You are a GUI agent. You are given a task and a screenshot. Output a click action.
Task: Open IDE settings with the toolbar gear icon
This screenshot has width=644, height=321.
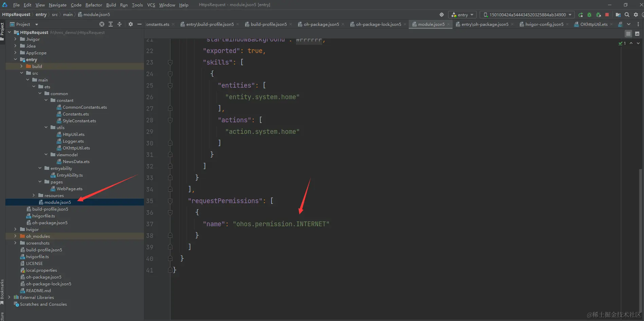click(x=636, y=15)
